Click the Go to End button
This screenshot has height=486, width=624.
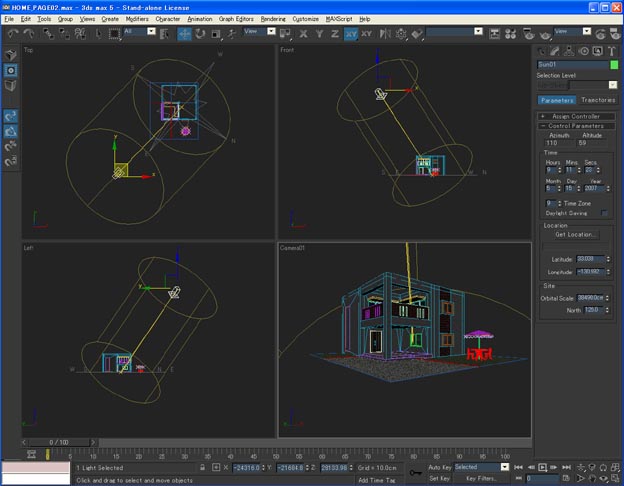click(x=566, y=467)
